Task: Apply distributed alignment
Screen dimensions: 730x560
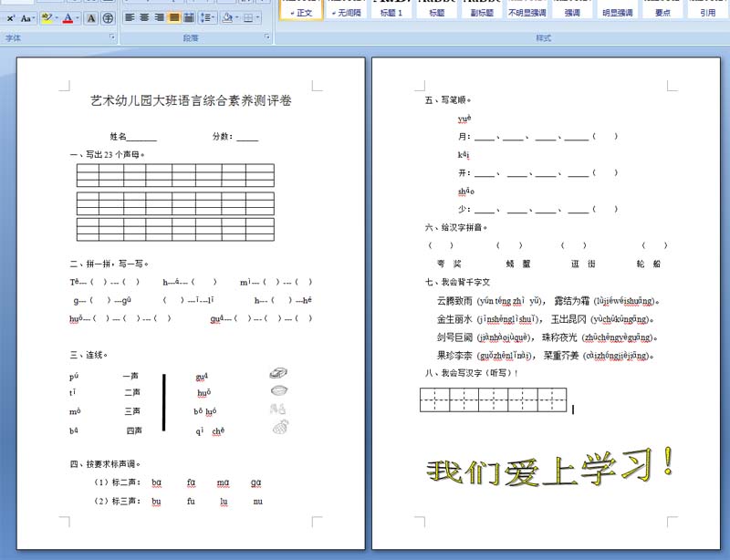Action: tap(189, 17)
